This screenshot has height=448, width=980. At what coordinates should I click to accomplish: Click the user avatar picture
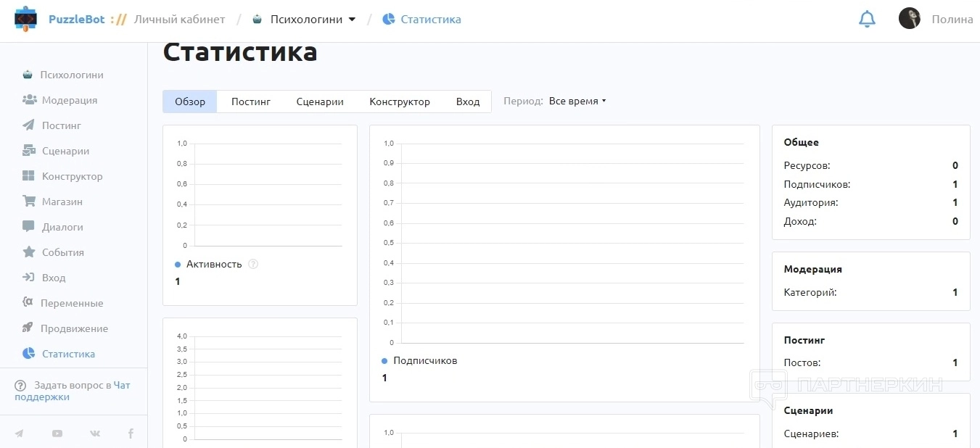(909, 19)
